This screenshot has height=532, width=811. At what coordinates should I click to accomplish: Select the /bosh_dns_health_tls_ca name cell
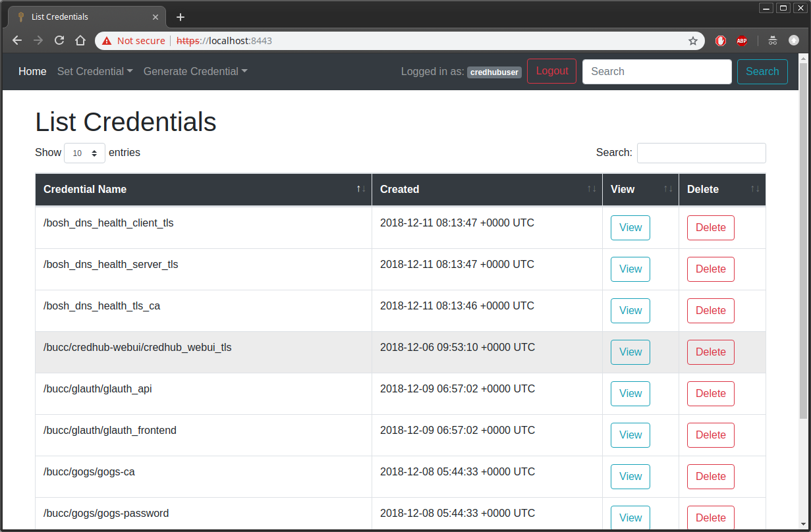tap(204, 311)
